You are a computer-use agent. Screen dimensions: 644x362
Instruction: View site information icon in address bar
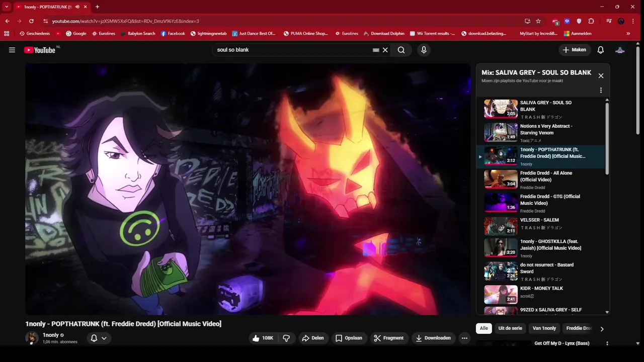point(45,21)
